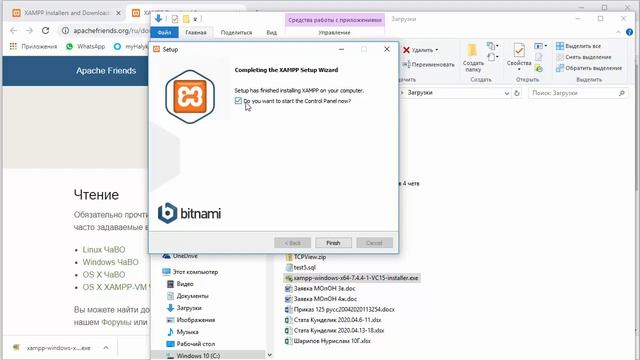Select Этот компьютер in navigation pane
Screen dimensions: 640x360
pyautogui.click(x=190, y=272)
